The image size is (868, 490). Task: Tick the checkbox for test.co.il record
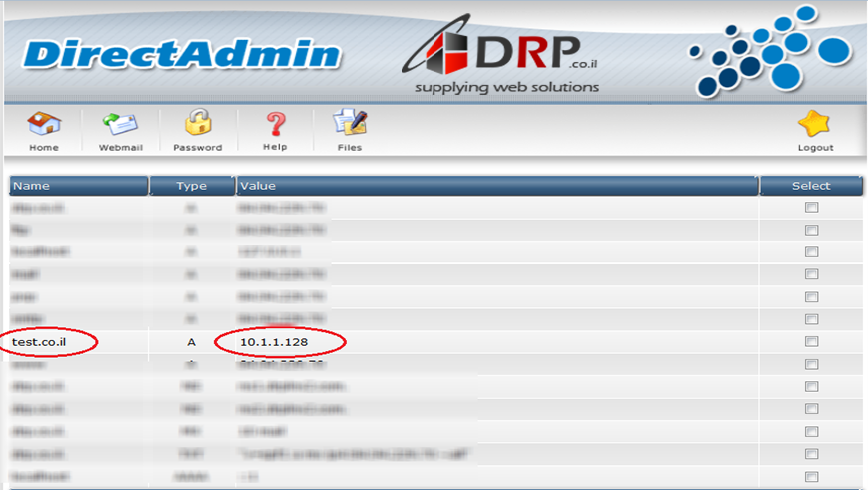point(811,342)
